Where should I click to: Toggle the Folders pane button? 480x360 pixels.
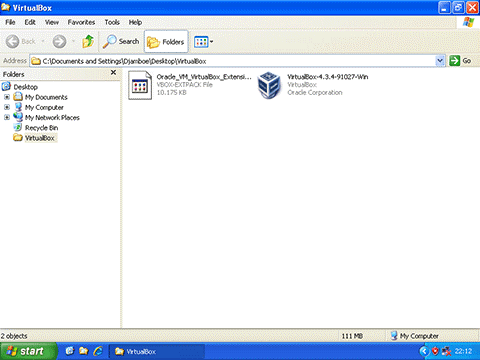(166, 42)
